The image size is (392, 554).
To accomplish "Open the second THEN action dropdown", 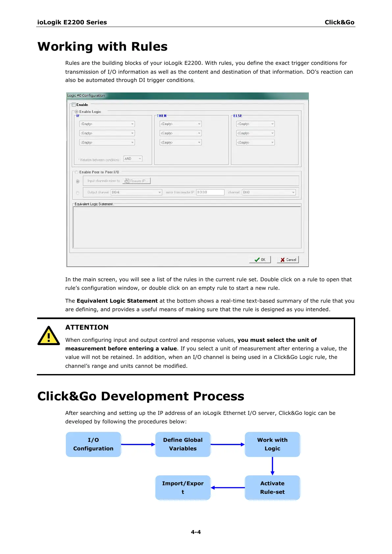I will [x=181, y=133].
